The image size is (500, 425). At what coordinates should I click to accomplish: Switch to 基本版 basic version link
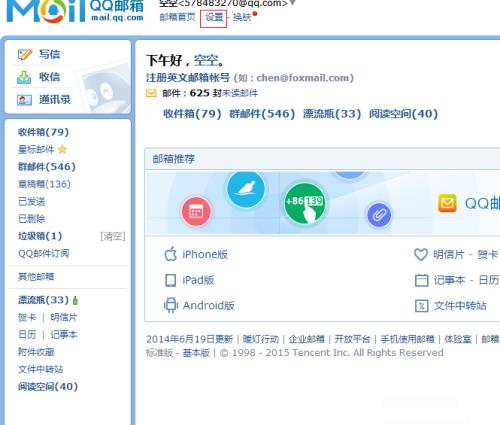(196, 353)
